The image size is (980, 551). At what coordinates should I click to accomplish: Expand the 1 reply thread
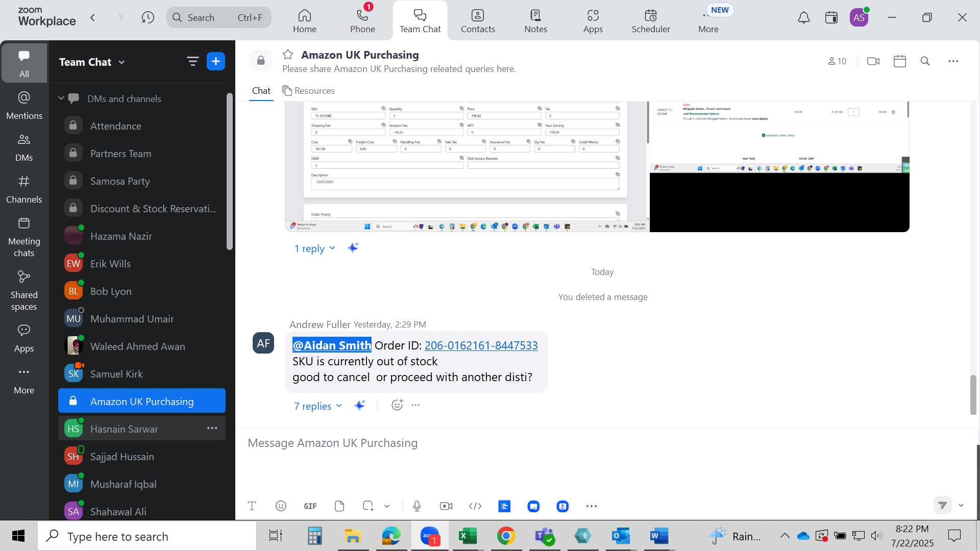pos(314,248)
